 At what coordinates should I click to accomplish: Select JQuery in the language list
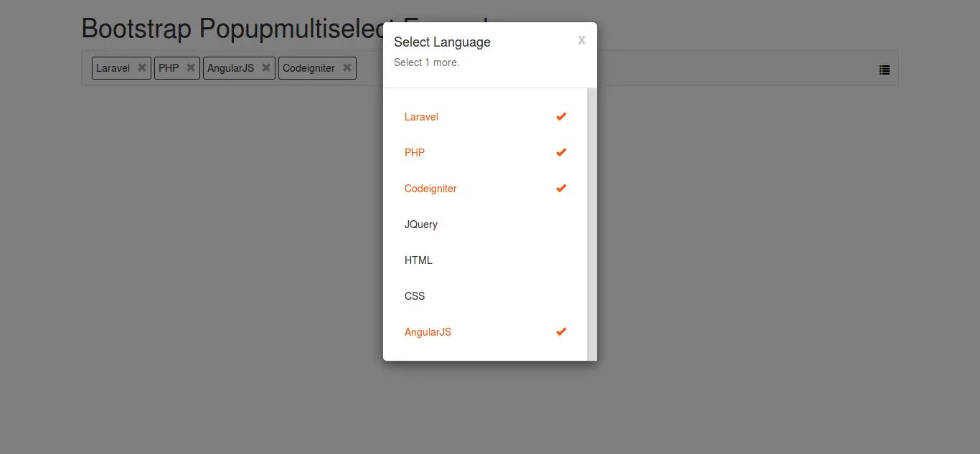tap(421, 224)
